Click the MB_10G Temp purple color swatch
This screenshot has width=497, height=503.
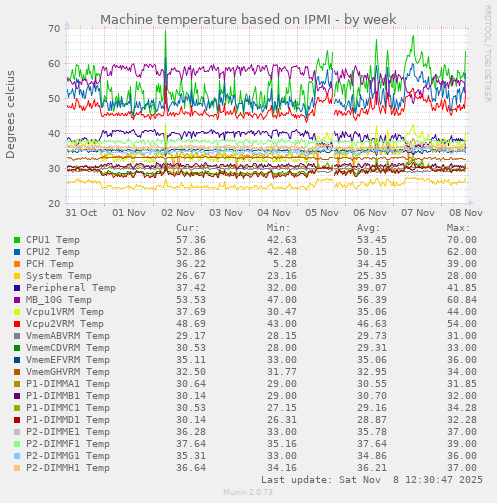(17, 300)
